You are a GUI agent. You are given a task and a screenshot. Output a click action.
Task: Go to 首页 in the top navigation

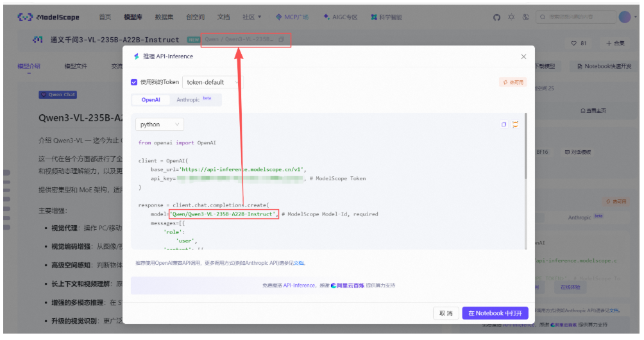(x=105, y=17)
